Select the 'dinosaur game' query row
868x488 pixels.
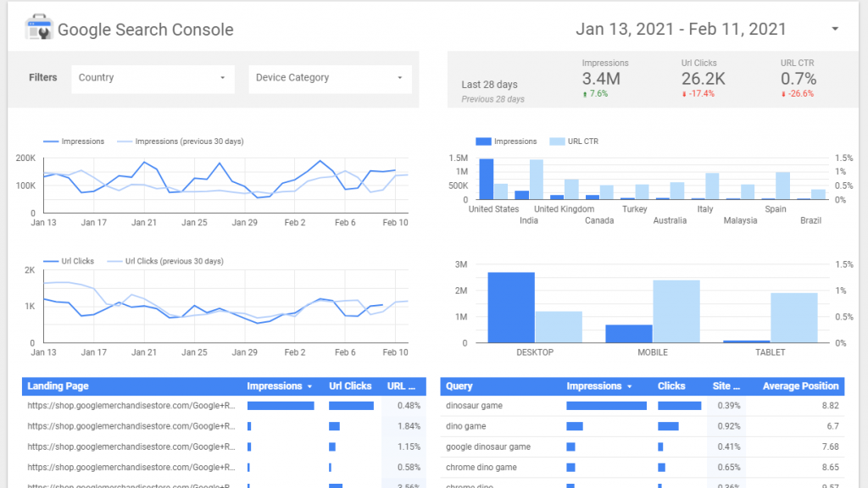pyautogui.click(x=474, y=406)
